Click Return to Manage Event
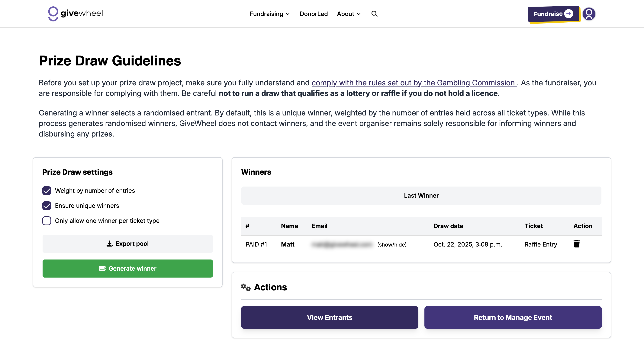The image size is (644, 346). (x=513, y=317)
